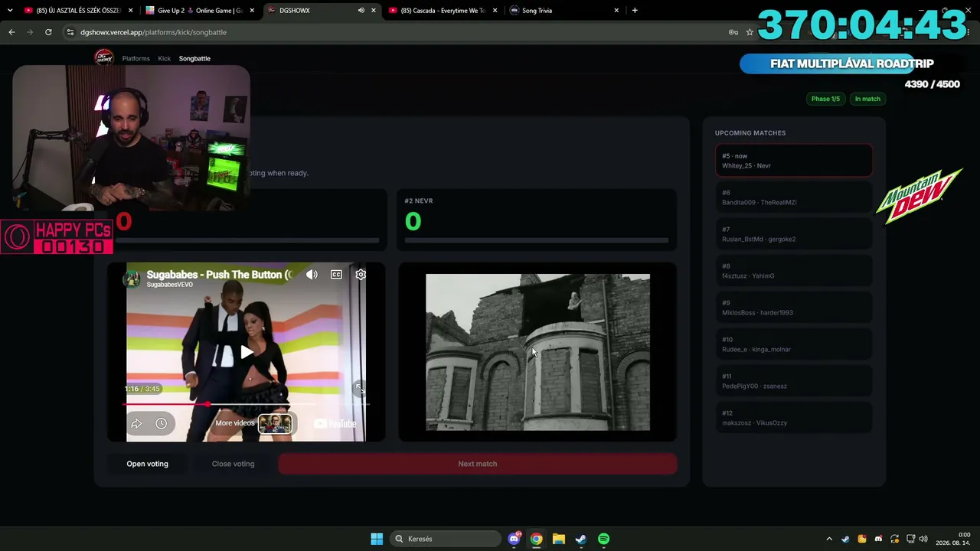Open the Kick breadcrumb link

click(x=165, y=58)
